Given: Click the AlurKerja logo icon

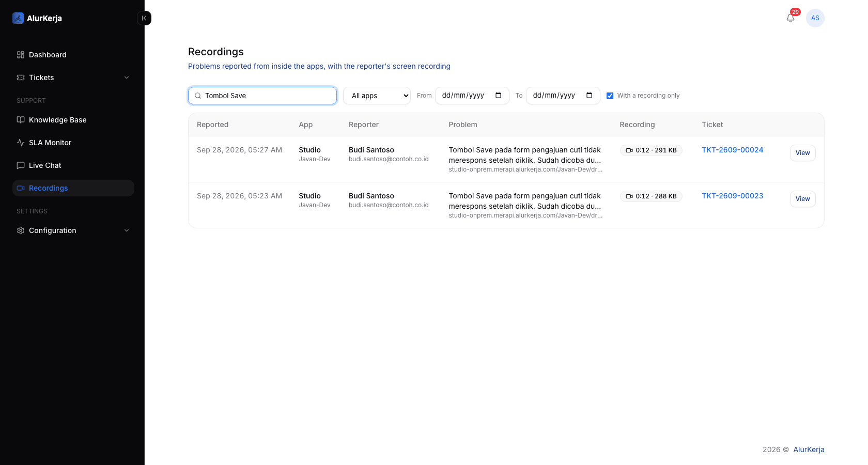Looking at the screenshot, I should pos(18,18).
